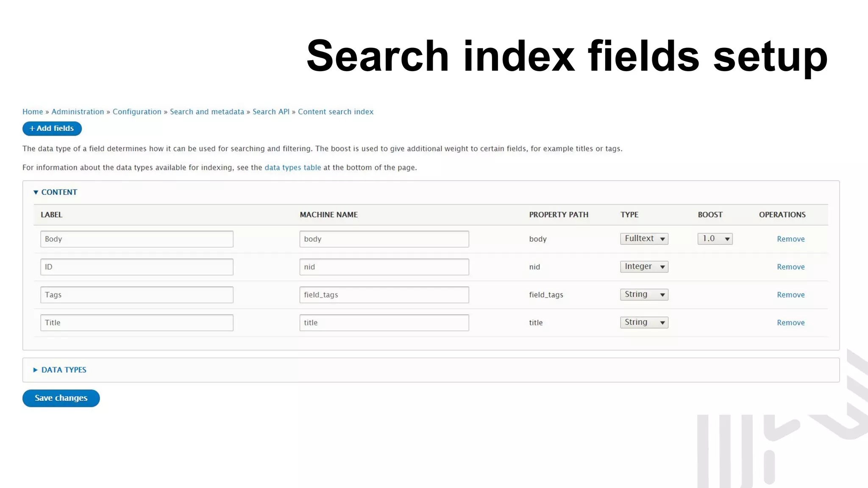
Task: Remove the nid field row
Action: [x=790, y=267]
